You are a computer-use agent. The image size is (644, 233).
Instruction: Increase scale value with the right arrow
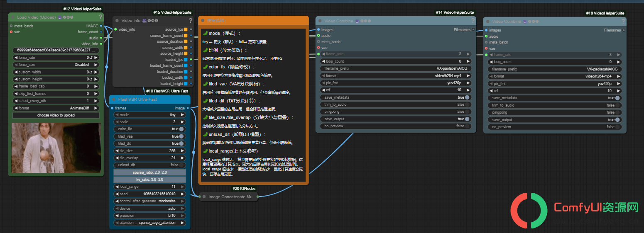(182, 122)
